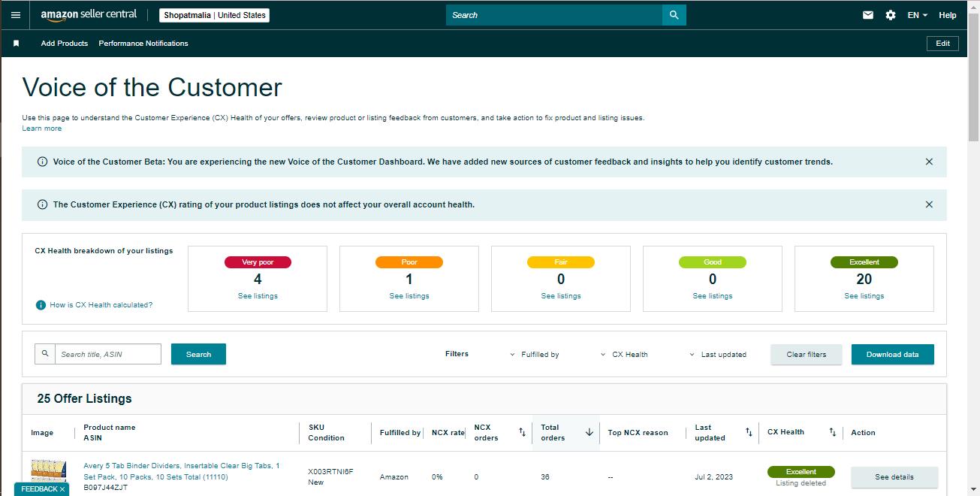Sort by Last updated arrows icon
Screen dimensions: 980x496
tap(749, 432)
